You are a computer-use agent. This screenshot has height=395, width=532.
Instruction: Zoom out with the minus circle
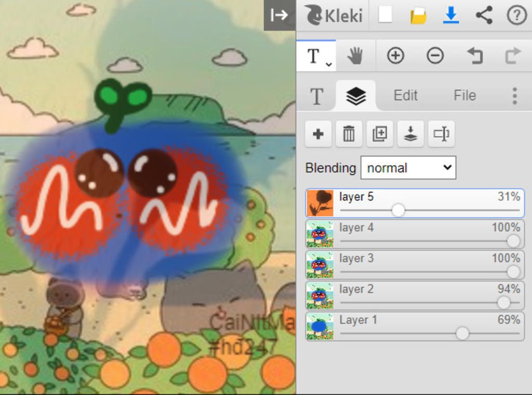point(435,55)
